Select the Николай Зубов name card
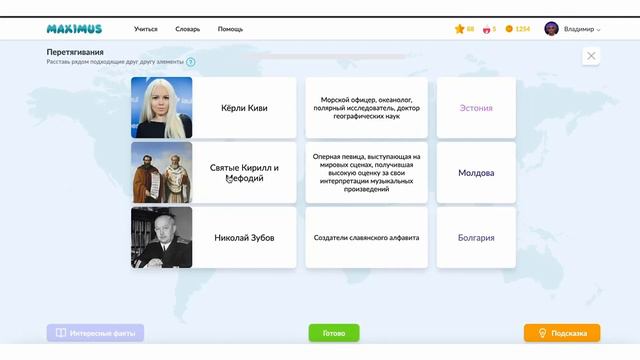The height and width of the screenshot is (360, 640). coord(244,238)
